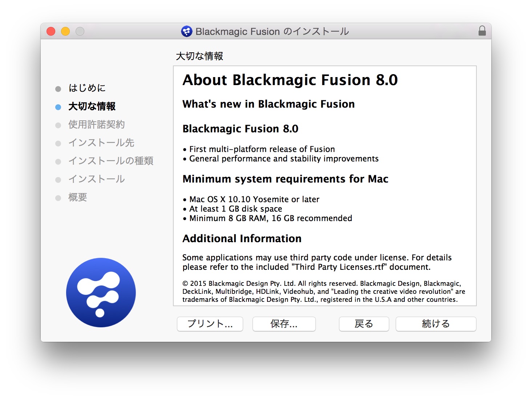
Task: Click the Blackmagic Fusion title bar icon
Action: 186,31
